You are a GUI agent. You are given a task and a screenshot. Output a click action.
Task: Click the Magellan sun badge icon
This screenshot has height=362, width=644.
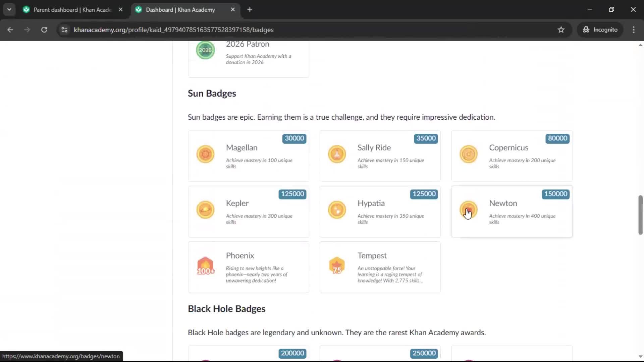point(205,154)
